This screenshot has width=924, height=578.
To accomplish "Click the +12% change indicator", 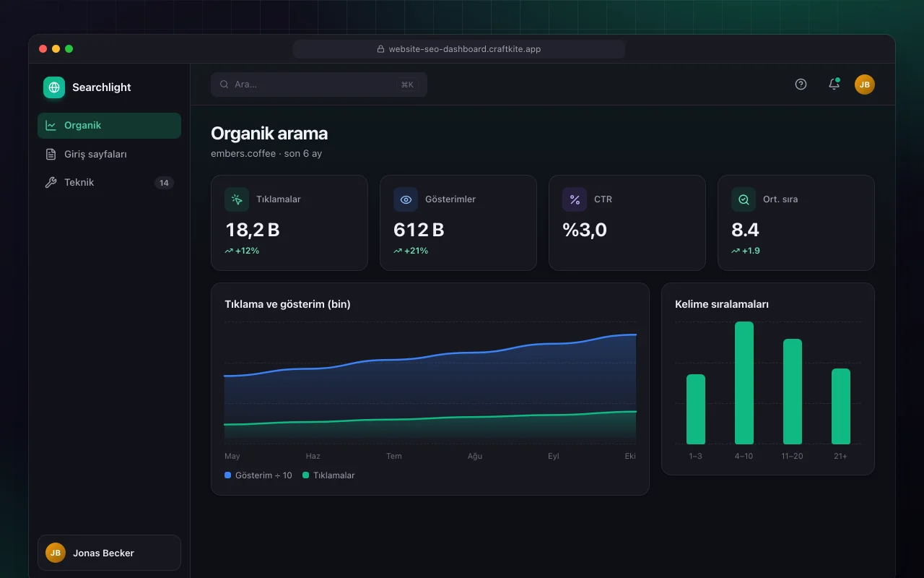I will [242, 251].
